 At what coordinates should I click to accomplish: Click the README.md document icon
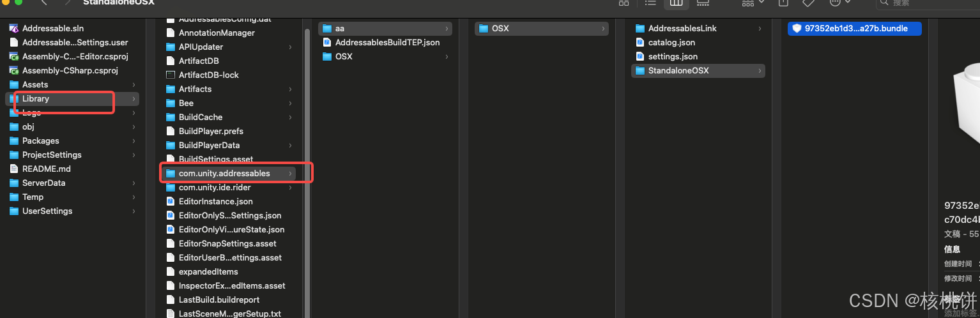(x=14, y=169)
